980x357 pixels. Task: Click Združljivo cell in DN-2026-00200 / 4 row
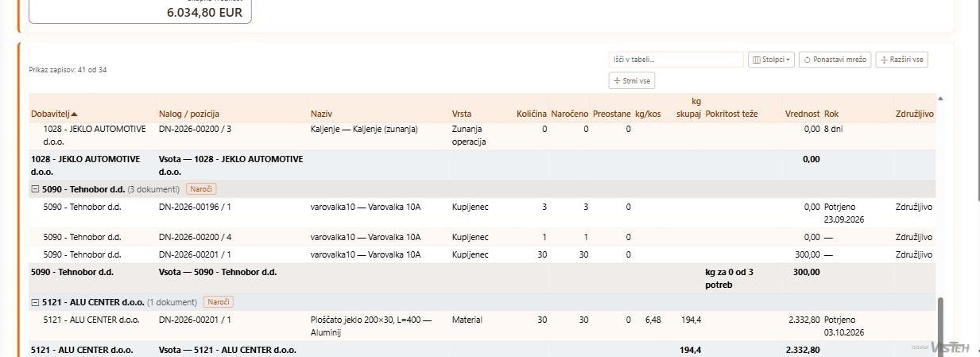click(x=914, y=237)
